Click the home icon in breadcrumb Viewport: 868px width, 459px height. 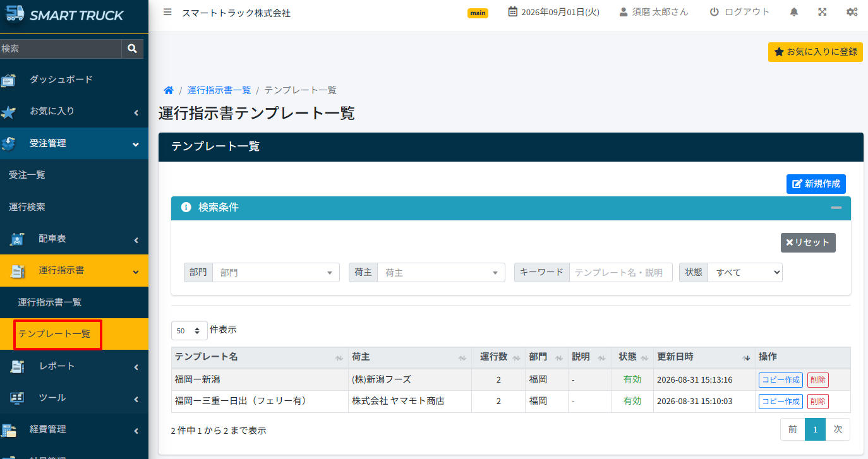[169, 90]
